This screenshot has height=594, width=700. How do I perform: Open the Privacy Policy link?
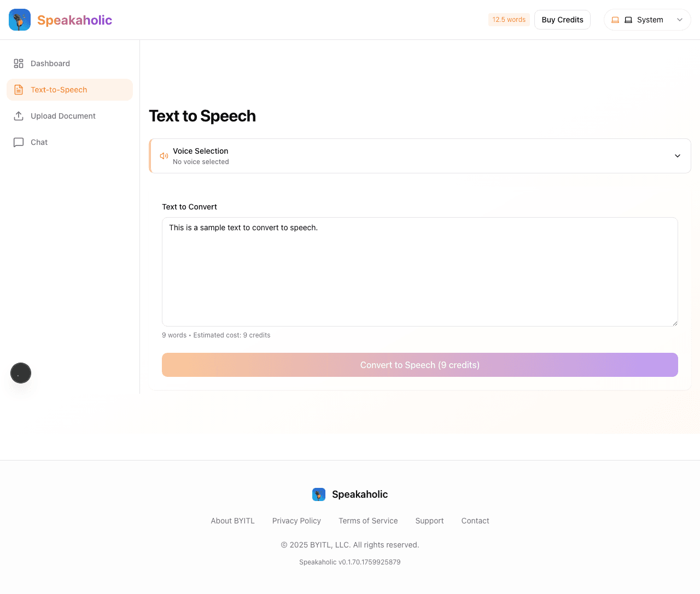coord(296,520)
